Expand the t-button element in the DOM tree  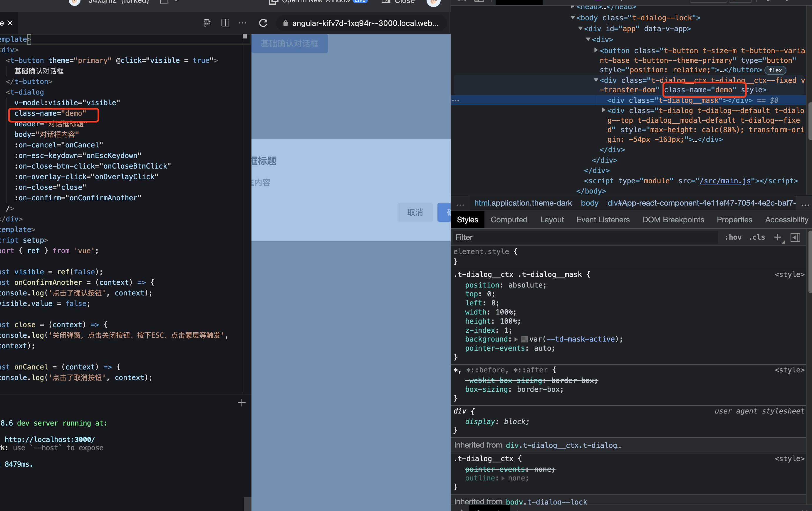(x=596, y=50)
